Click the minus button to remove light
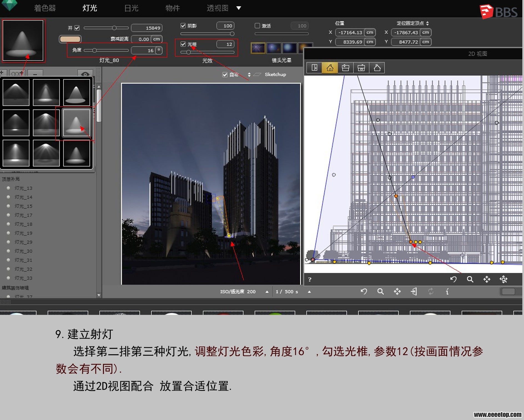 tap(35, 74)
